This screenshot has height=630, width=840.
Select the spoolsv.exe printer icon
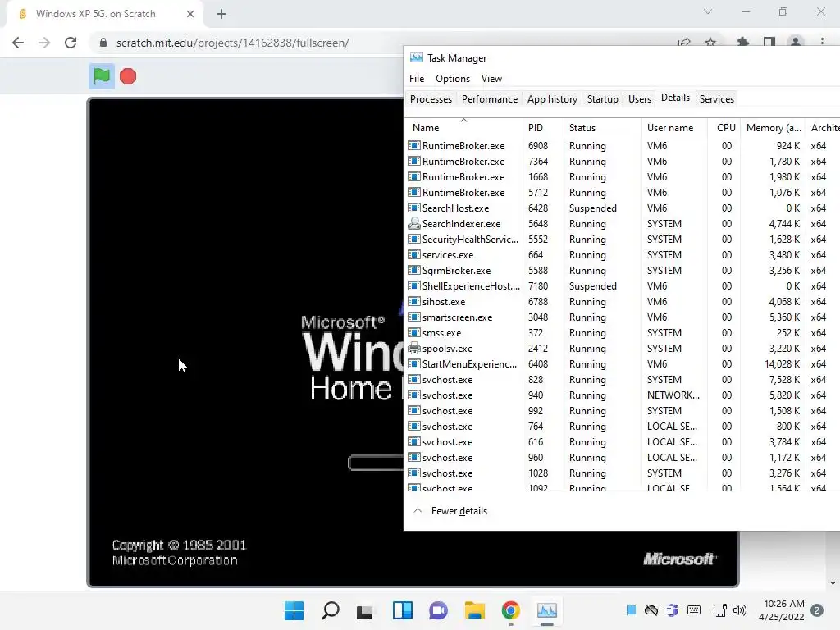coord(414,348)
